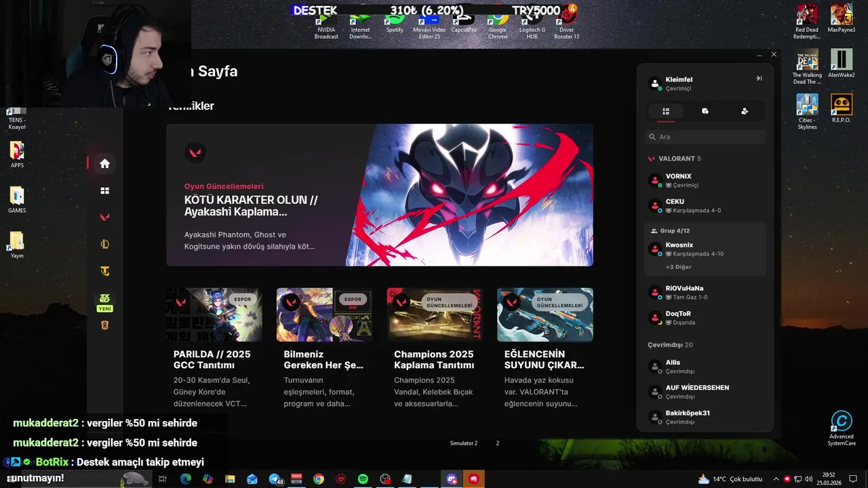Viewport: 868px width, 488px height.
Task: Open Spotify desktop shortcut
Action: pos(395,22)
